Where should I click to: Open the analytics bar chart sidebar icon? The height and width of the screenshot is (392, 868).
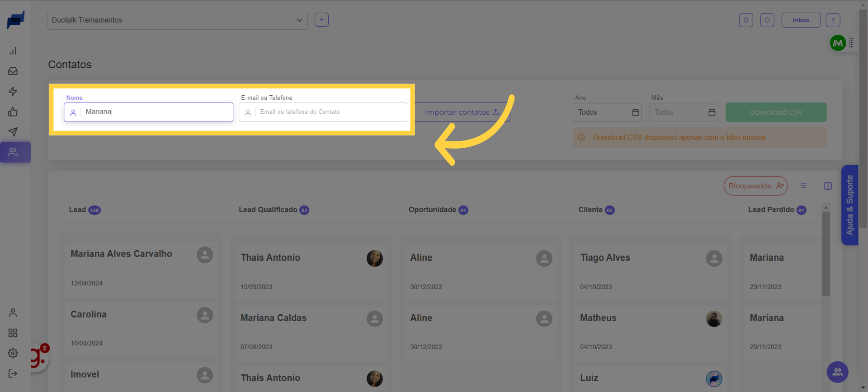pyautogui.click(x=13, y=51)
